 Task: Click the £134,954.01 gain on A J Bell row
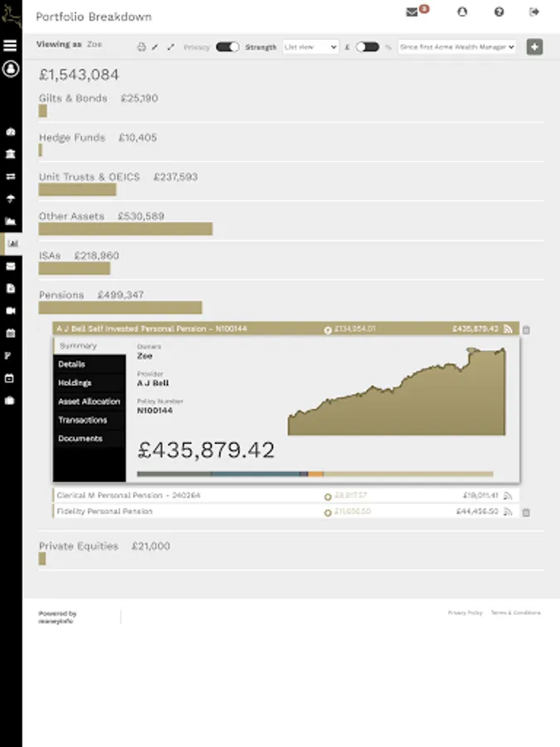(355, 329)
